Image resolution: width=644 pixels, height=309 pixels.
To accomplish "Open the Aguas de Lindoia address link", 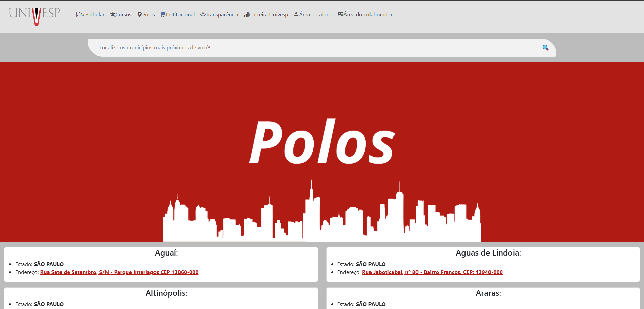I will (432, 272).
